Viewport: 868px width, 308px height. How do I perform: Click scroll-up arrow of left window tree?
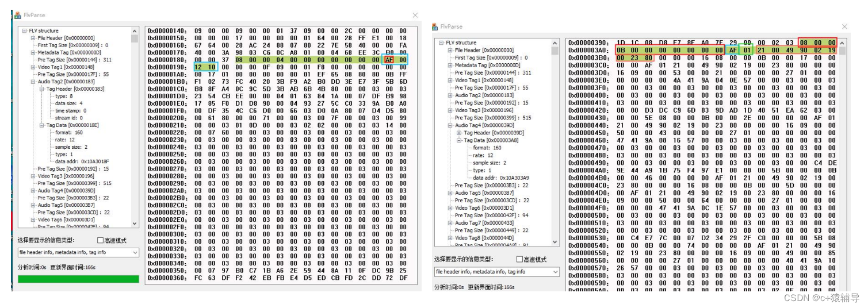(x=135, y=30)
